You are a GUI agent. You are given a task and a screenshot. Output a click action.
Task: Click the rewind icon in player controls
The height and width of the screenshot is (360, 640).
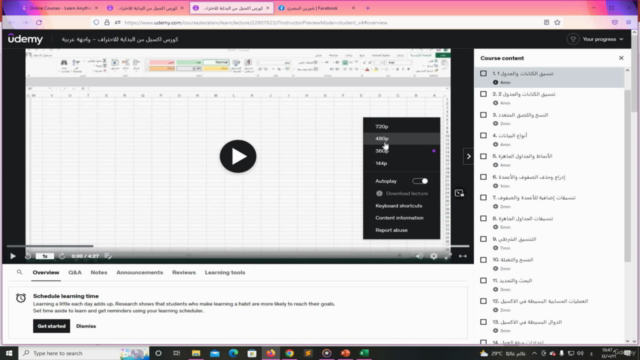(28, 256)
